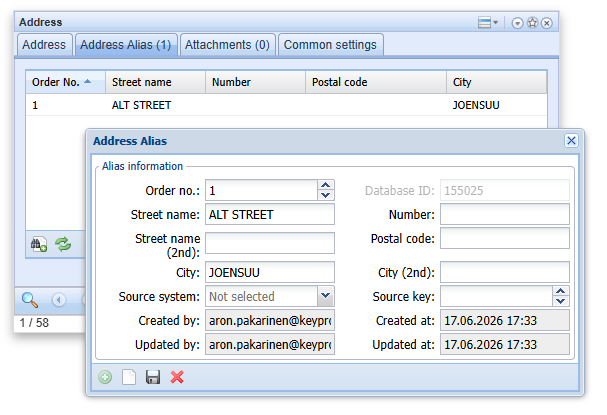Switch to the Attachments (0) tab
607x415 pixels.
tap(227, 45)
